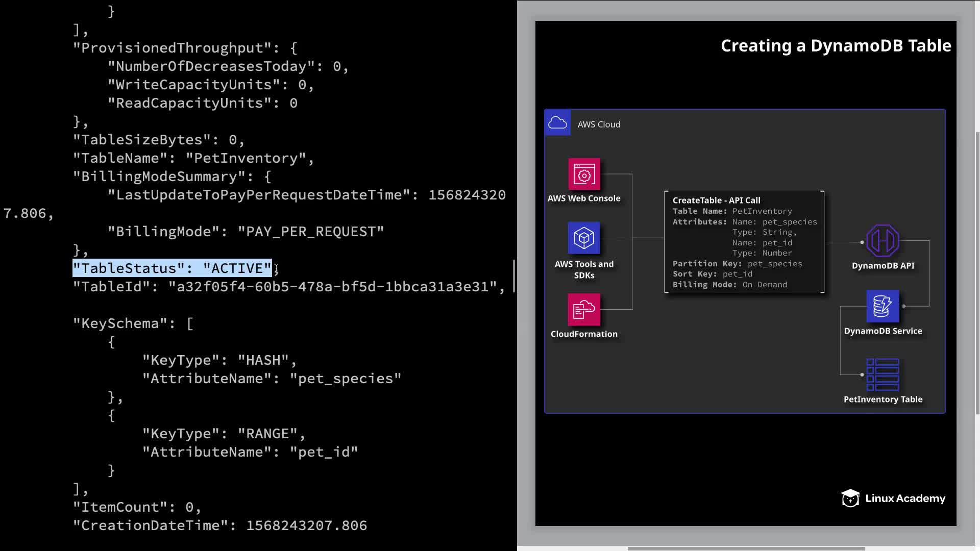Click the PetInventory Table icon
The image size is (980, 551).
[883, 374]
